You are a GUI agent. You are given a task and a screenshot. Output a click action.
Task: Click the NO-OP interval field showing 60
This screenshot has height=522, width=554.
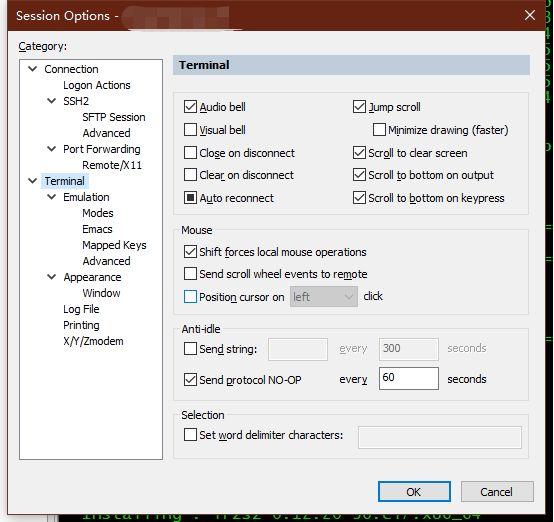tap(409, 378)
